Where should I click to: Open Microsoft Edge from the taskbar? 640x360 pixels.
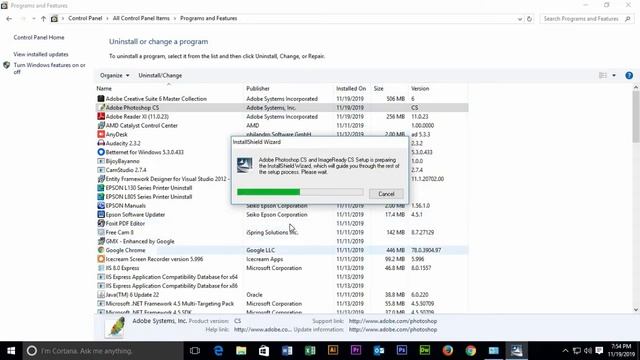tap(218, 351)
